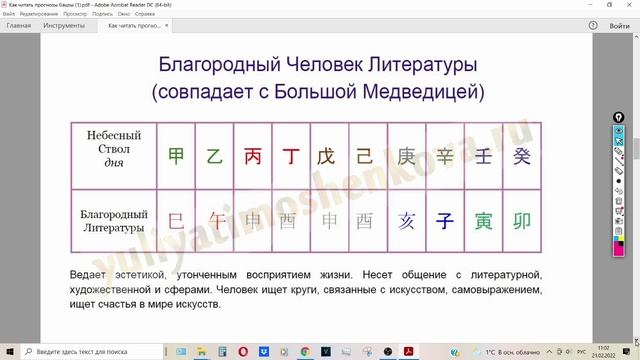Click the help question mark icon

[593, 25]
